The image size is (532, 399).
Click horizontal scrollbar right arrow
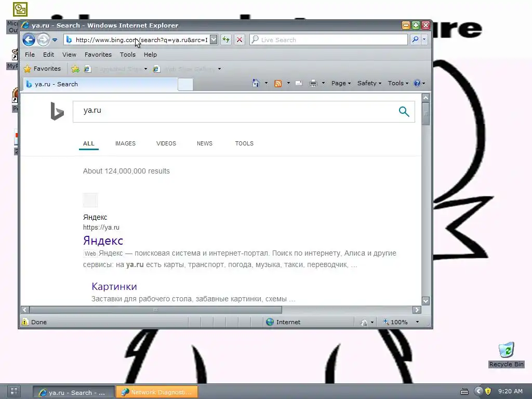click(x=417, y=310)
